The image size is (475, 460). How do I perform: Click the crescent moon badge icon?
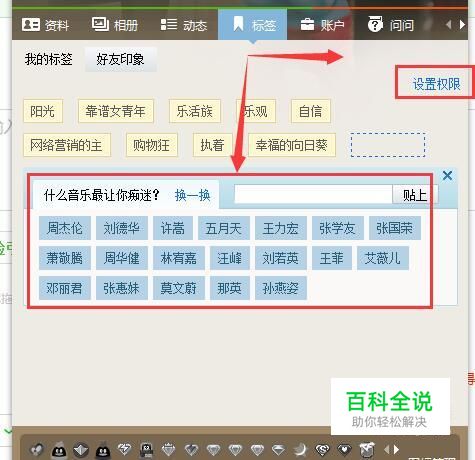pyautogui.click(x=300, y=450)
